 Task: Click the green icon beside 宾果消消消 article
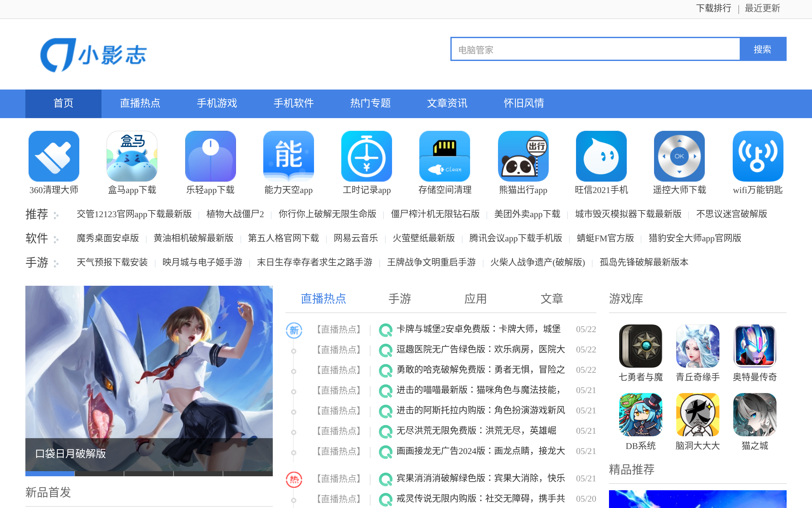pos(385,479)
